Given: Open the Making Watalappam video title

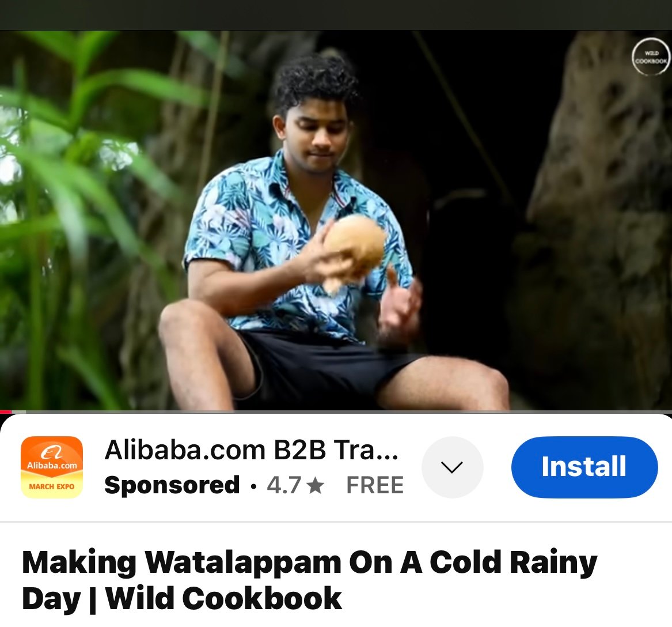Looking at the screenshot, I should click(309, 580).
